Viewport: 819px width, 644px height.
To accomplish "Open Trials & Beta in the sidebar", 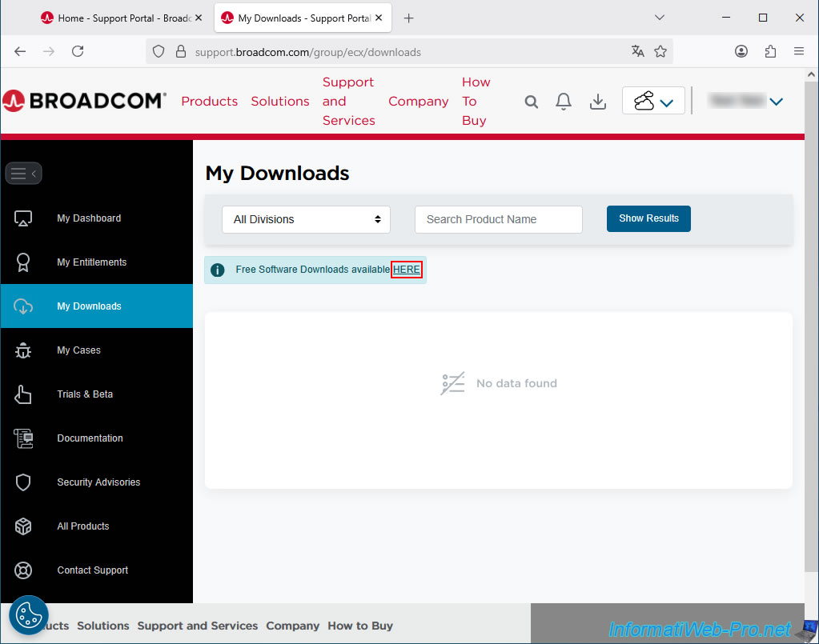I will click(85, 394).
